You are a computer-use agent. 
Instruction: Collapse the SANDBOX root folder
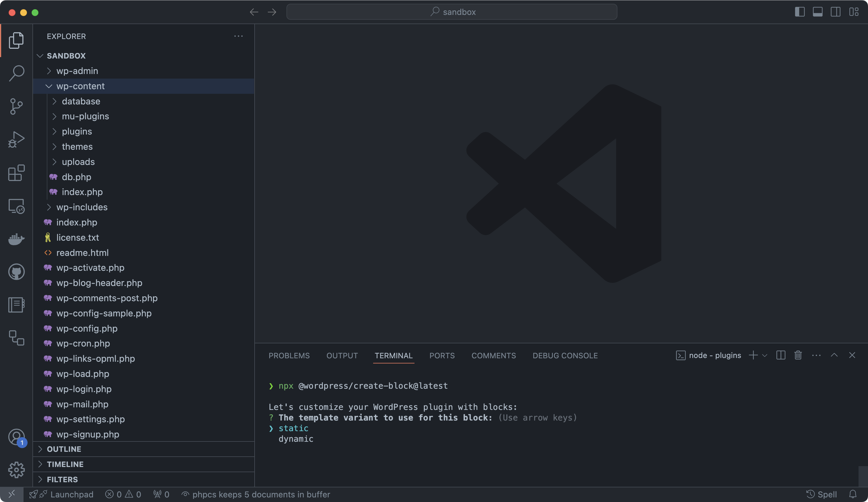click(x=144, y=56)
